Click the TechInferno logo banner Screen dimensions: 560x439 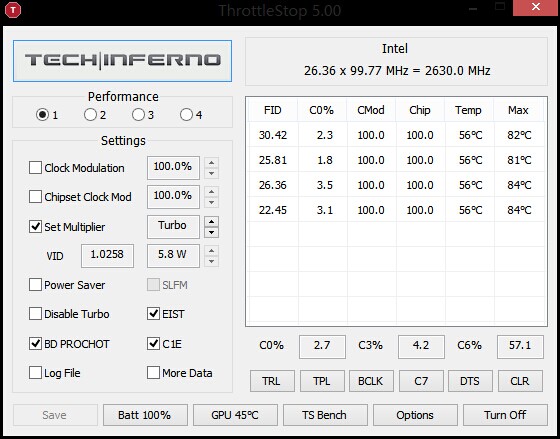pyautogui.click(x=122, y=61)
